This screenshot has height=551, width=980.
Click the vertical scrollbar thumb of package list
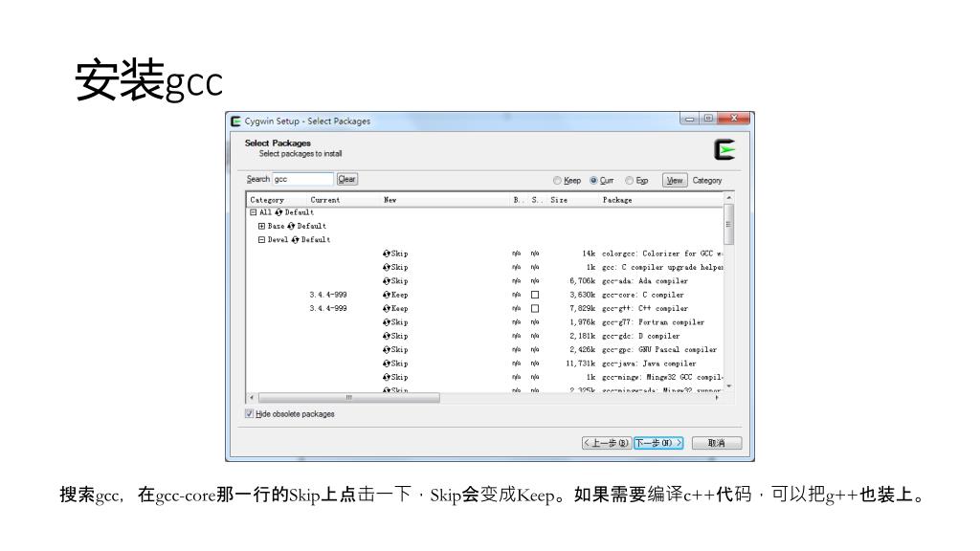click(x=728, y=224)
